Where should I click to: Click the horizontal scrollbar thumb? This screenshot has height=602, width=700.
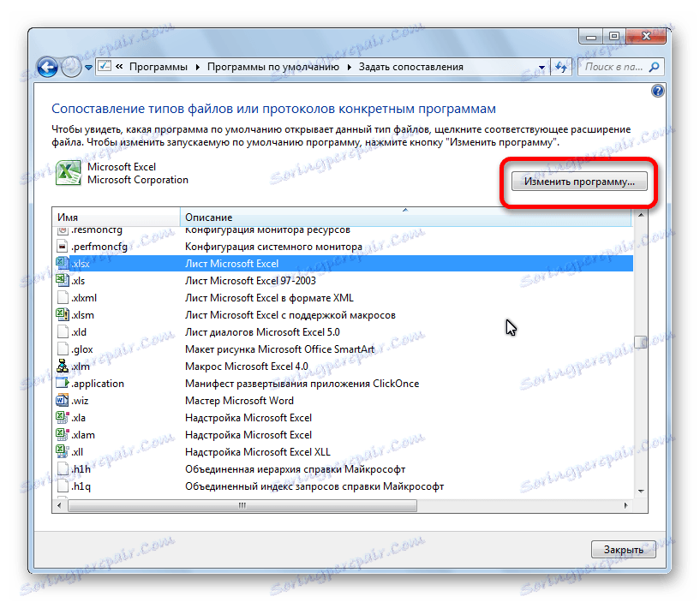tap(242, 505)
